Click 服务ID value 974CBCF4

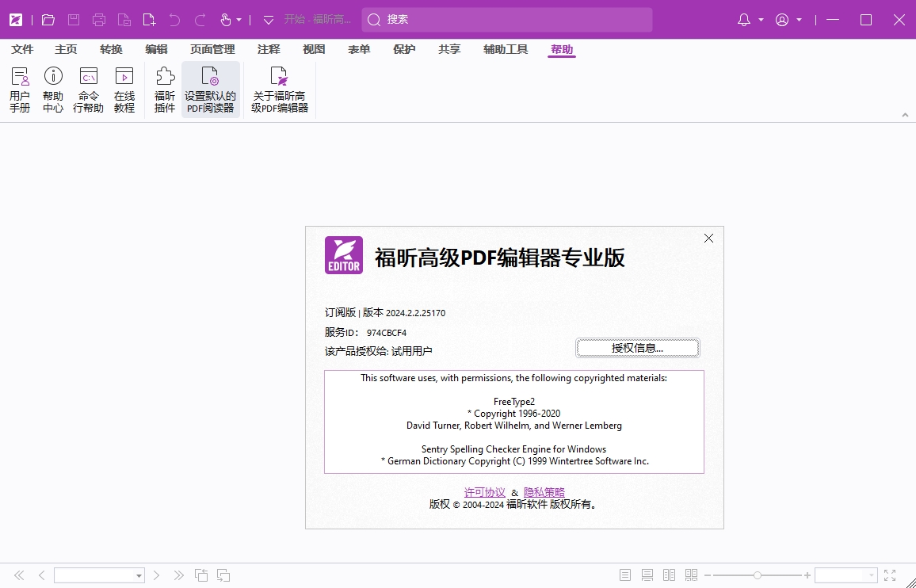coord(387,333)
